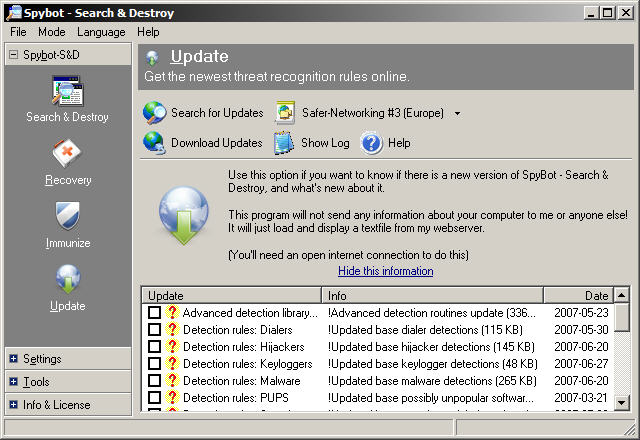The image size is (640, 440).
Task: Click the Hide this information link
Action: coord(386,271)
